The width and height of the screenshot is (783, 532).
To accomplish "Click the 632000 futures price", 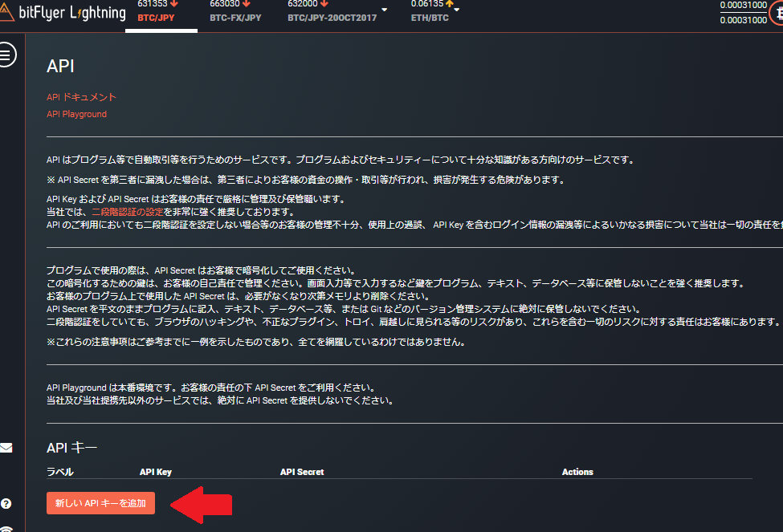I will [303, 4].
